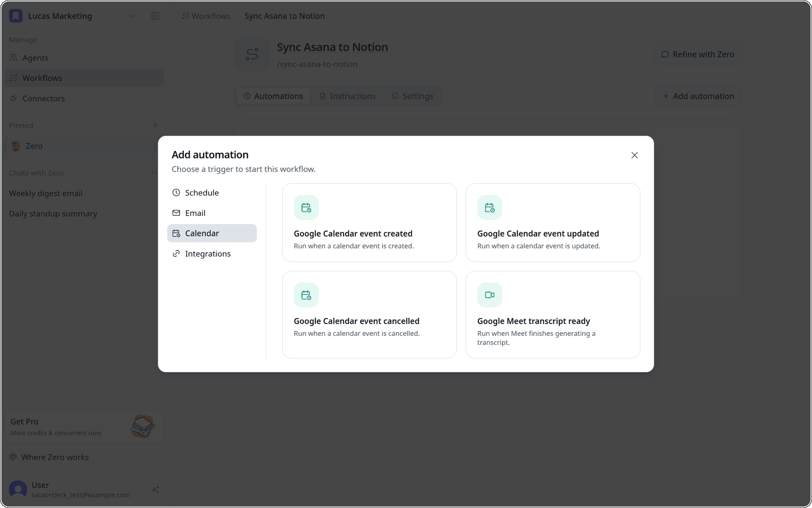Click the User avatar at bottom
The image size is (812, 508).
pos(18,490)
